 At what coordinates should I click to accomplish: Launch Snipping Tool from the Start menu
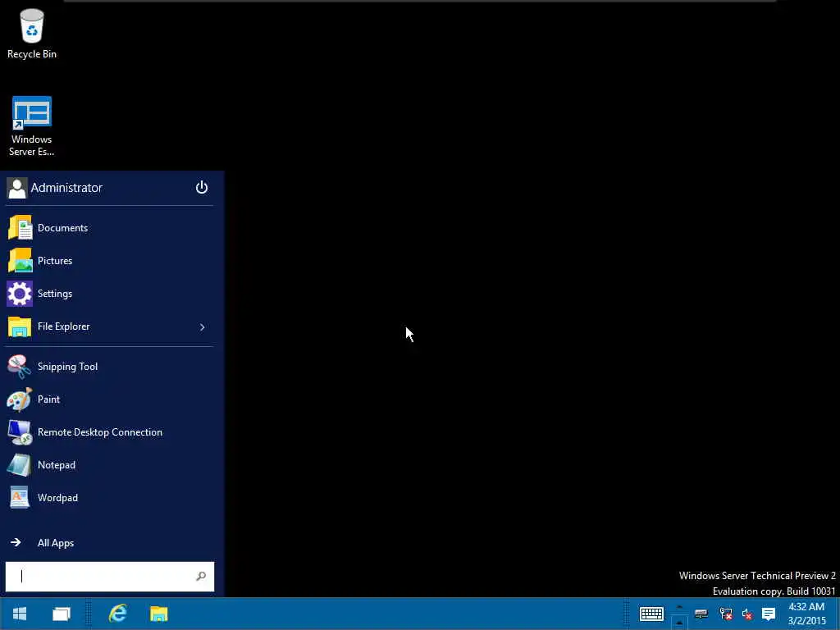pos(109,367)
